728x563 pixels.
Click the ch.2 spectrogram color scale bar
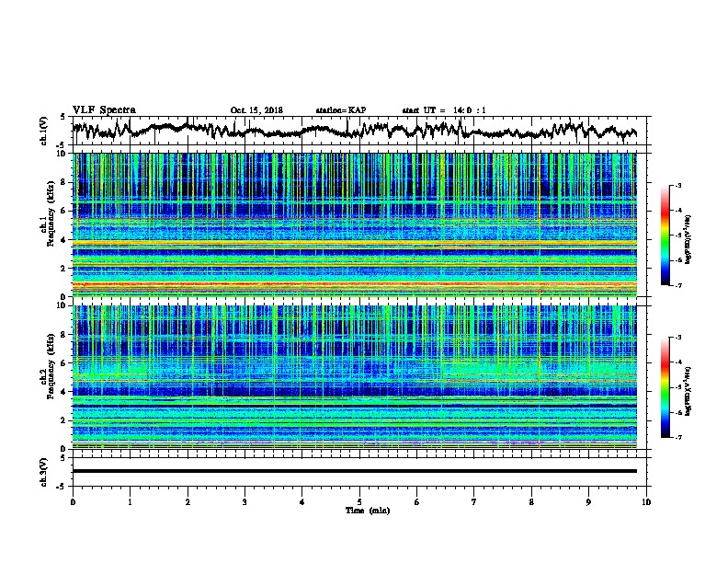pyautogui.click(x=665, y=387)
